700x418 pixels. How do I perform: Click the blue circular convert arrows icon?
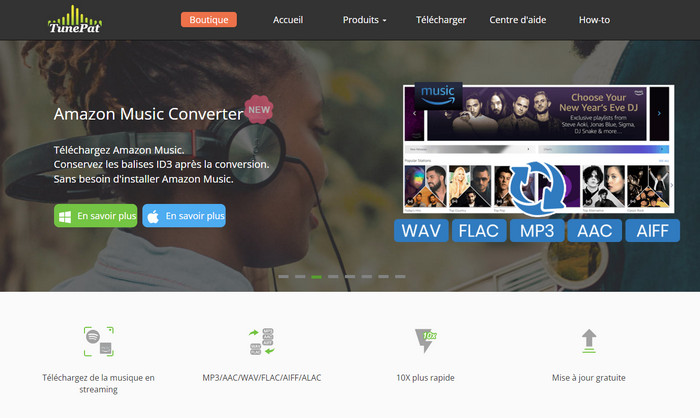[x=538, y=186]
